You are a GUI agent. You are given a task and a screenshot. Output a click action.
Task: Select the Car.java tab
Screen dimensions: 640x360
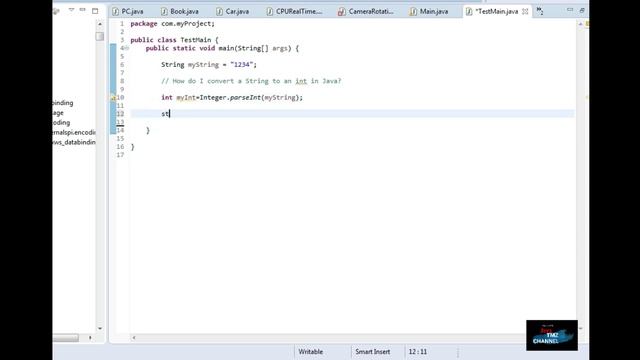click(x=233, y=11)
